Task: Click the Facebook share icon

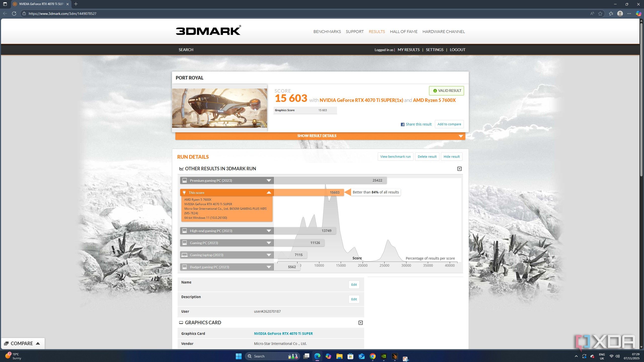Action: pyautogui.click(x=403, y=125)
